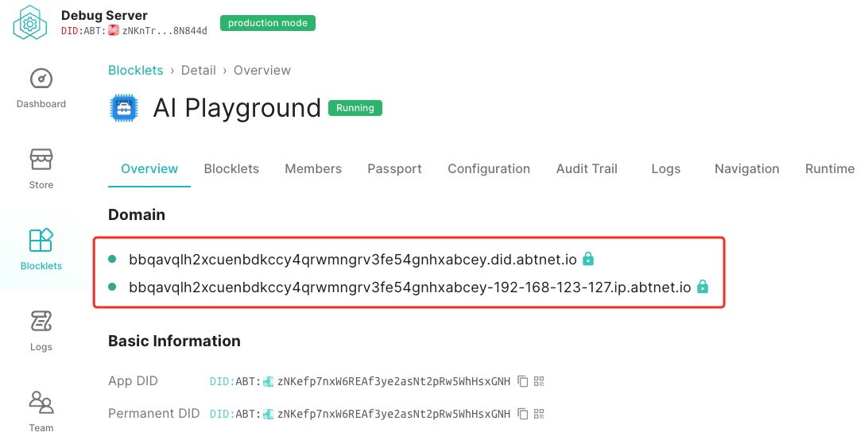Image resolution: width=868 pixels, height=436 pixels.
Task: Click lock icon beside did.abtnet.io domain
Action: (x=588, y=259)
